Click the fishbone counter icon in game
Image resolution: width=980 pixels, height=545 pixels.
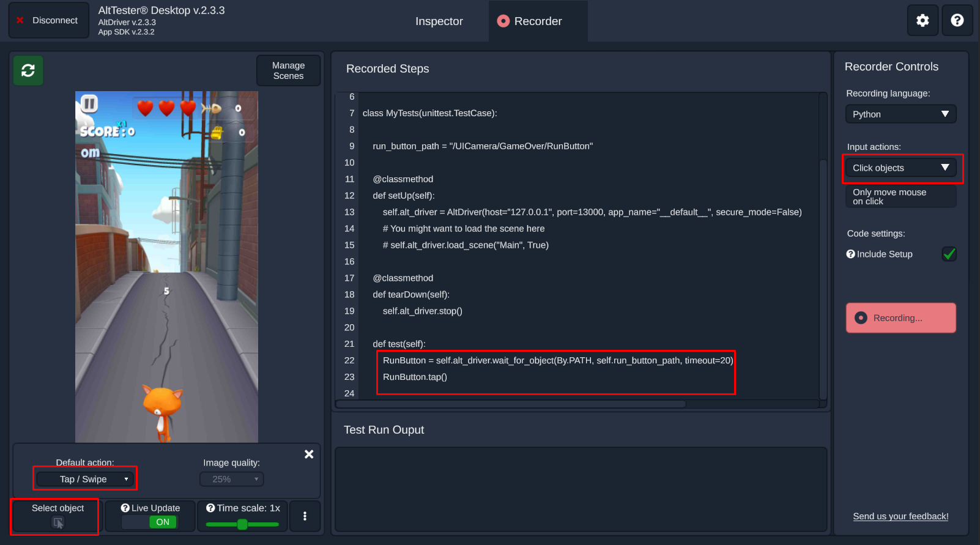click(x=211, y=108)
